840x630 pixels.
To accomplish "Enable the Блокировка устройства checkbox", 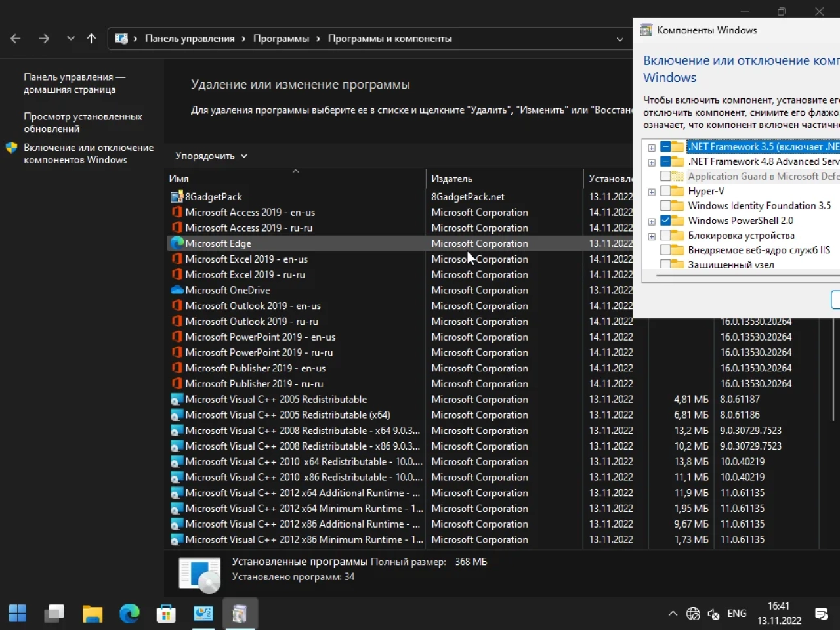I will 665,235.
